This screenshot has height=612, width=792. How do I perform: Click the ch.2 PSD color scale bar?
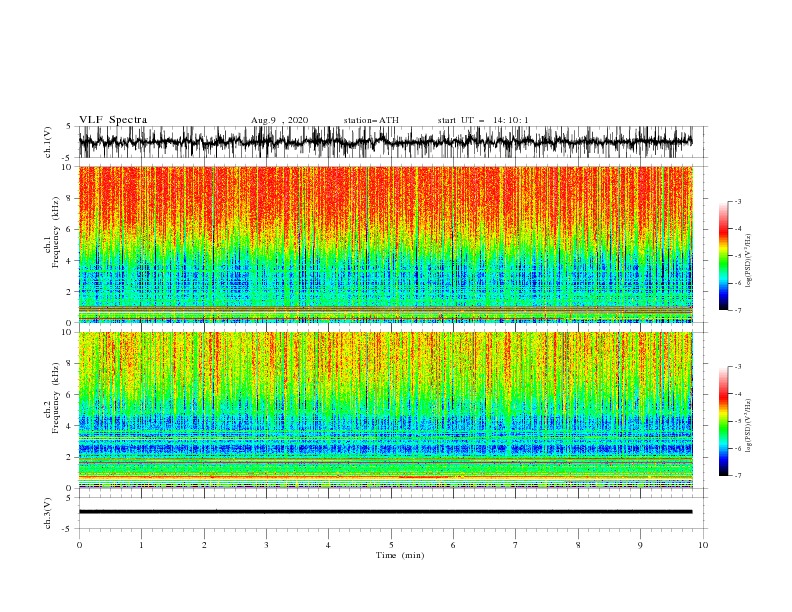pyautogui.click(x=723, y=421)
